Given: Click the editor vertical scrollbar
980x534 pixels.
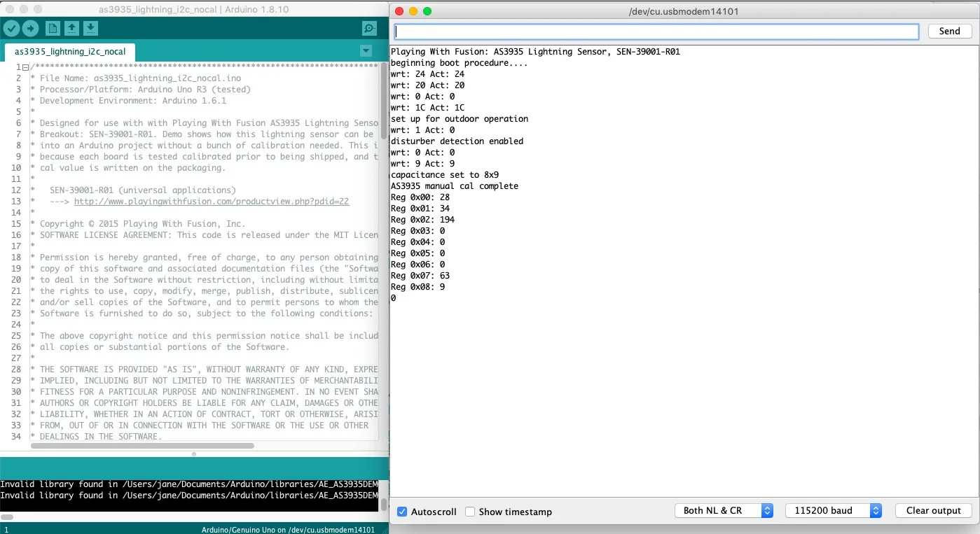Looking at the screenshot, I should 384,105.
